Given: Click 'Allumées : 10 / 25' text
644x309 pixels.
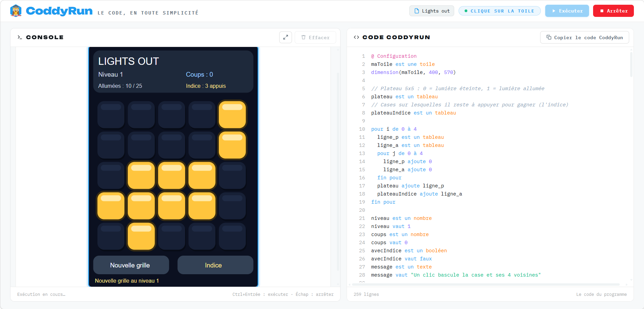Looking at the screenshot, I should tap(120, 86).
